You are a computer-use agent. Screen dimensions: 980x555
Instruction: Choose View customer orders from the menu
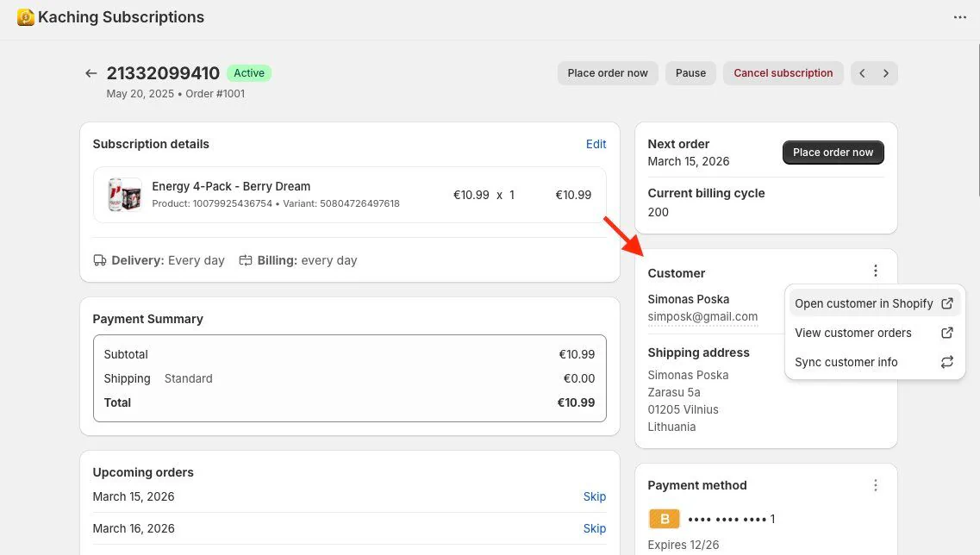[874, 333]
